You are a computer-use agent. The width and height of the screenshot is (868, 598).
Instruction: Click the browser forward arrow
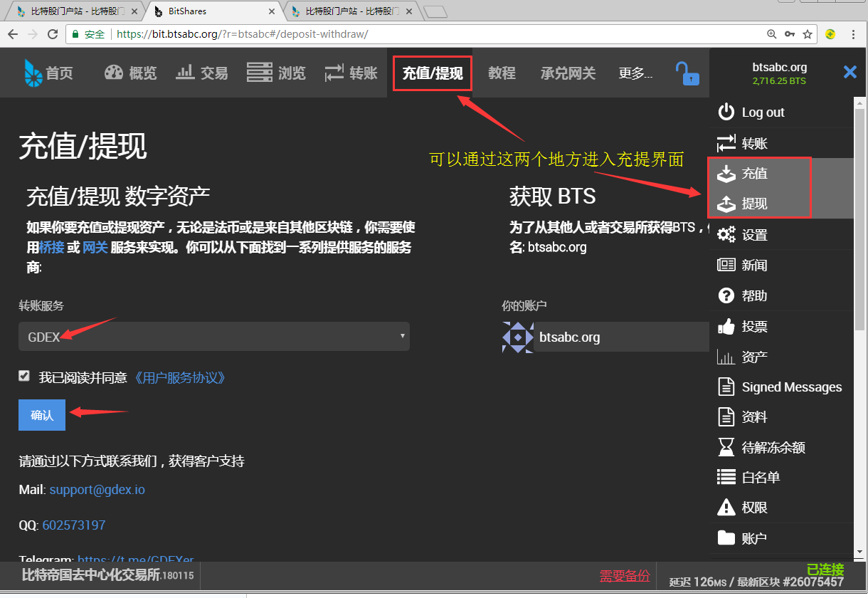pyautogui.click(x=33, y=34)
